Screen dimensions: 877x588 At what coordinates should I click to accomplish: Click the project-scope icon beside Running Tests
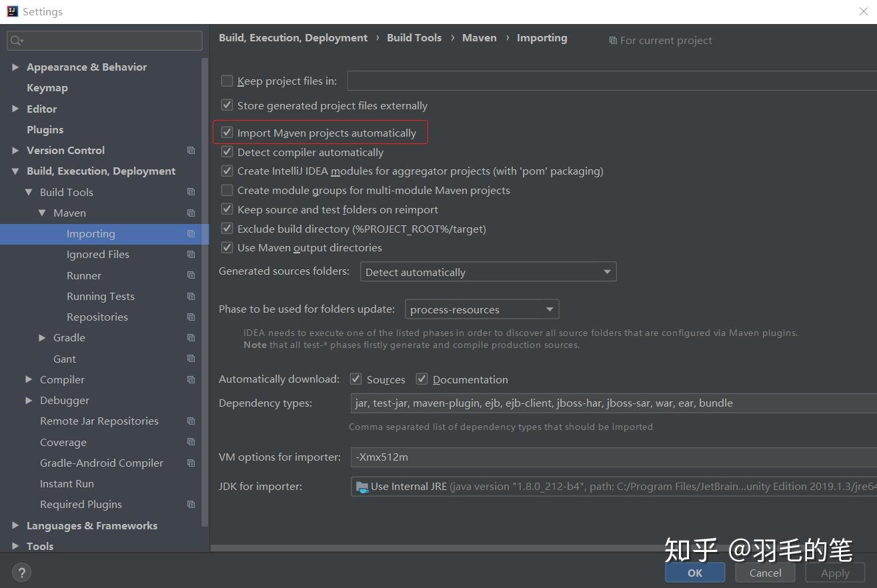tap(191, 297)
